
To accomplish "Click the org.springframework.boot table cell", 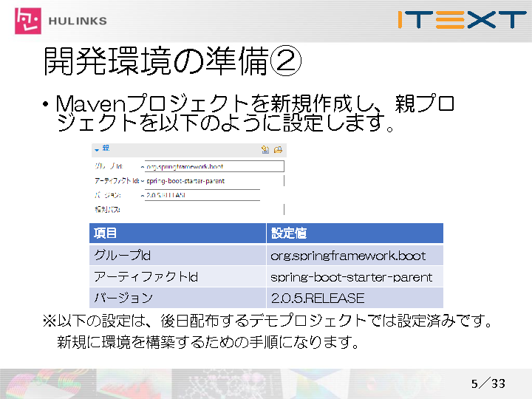I will click(355, 256).
